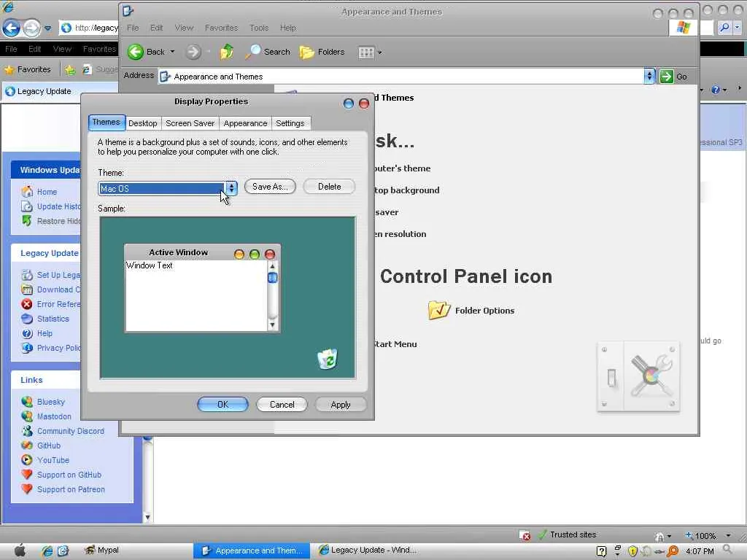Viewport: 747px width, 560px height.
Task: Click the Bluesky globe icon in Links
Action: [27, 402]
